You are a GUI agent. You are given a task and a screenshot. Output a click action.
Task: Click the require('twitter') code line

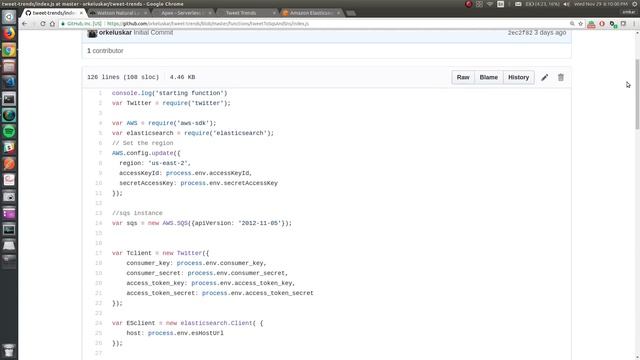pos(171,103)
